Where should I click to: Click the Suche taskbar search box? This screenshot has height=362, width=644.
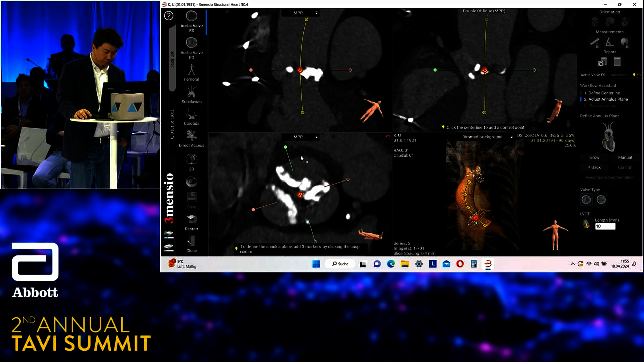(x=340, y=264)
